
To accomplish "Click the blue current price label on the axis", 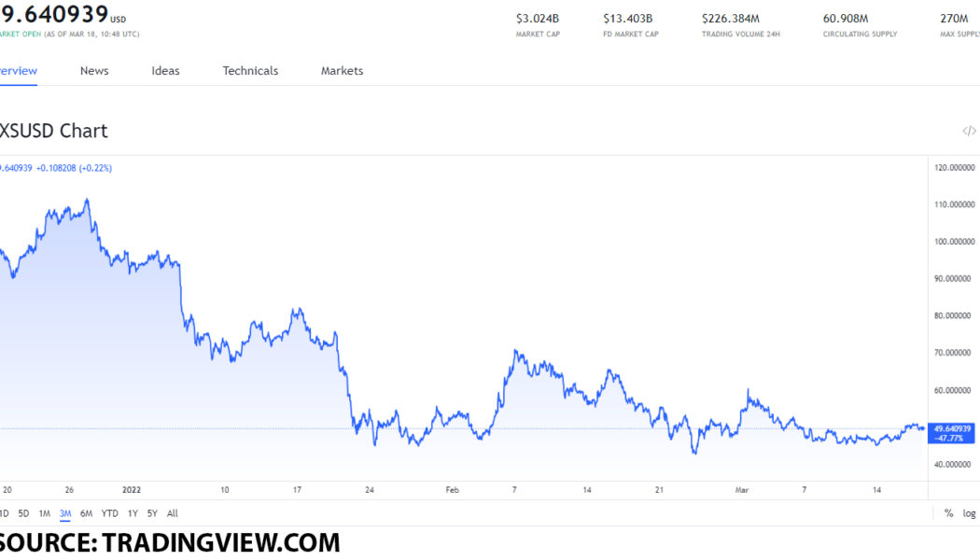I will [953, 433].
